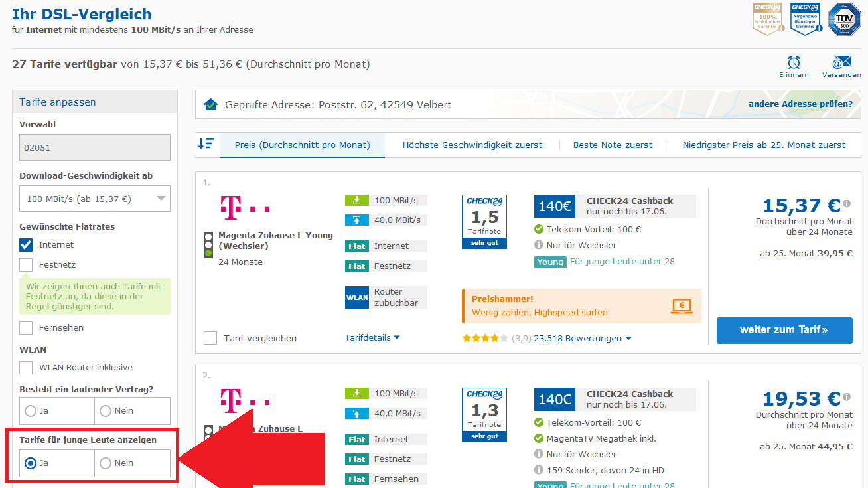Click the ab 25. Monat 44,95 € text

pyautogui.click(x=806, y=446)
